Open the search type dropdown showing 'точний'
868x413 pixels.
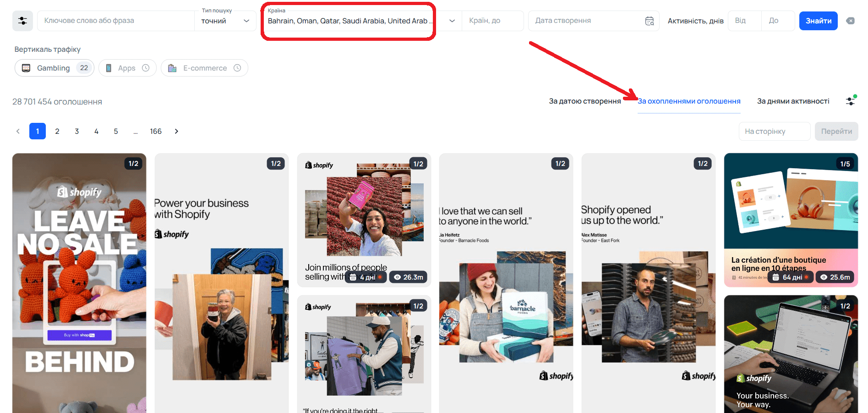click(x=225, y=21)
